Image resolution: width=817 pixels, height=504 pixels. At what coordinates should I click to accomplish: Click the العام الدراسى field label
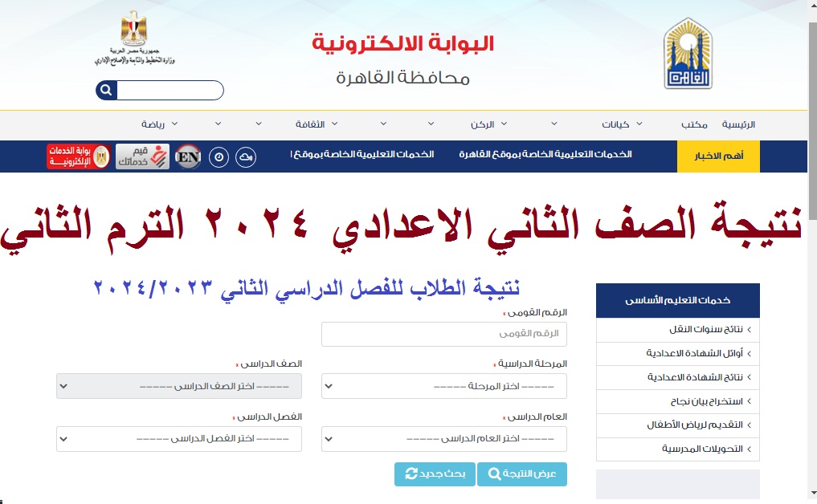535,417
